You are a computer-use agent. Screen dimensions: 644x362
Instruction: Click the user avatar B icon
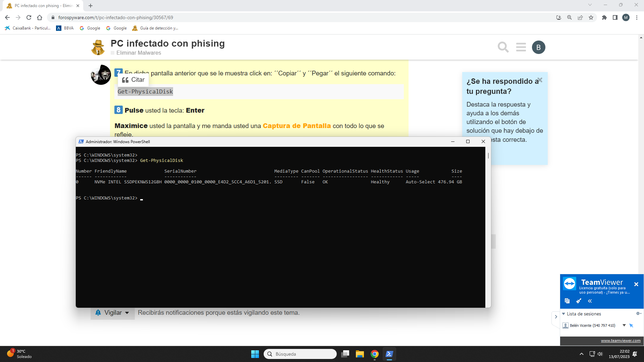538,47
